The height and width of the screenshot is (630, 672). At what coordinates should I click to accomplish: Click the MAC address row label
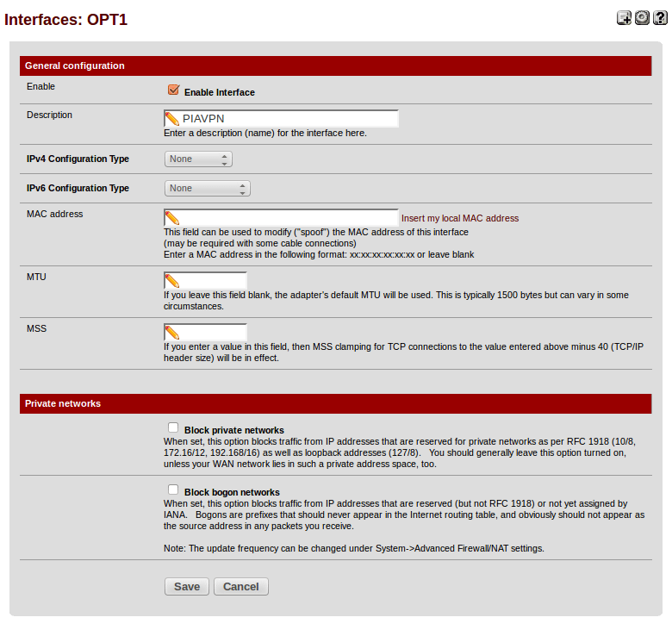pyautogui.click(x=54, y=214)
